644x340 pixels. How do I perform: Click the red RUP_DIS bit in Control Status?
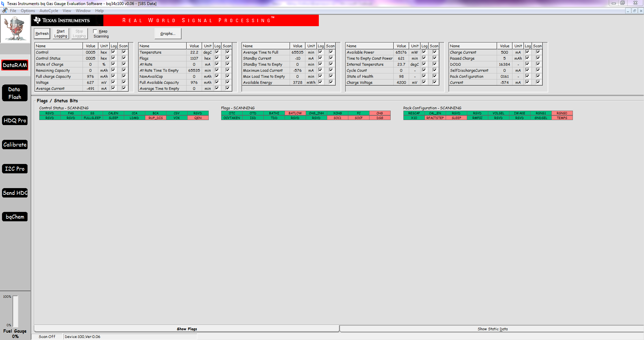pos(156,118)
